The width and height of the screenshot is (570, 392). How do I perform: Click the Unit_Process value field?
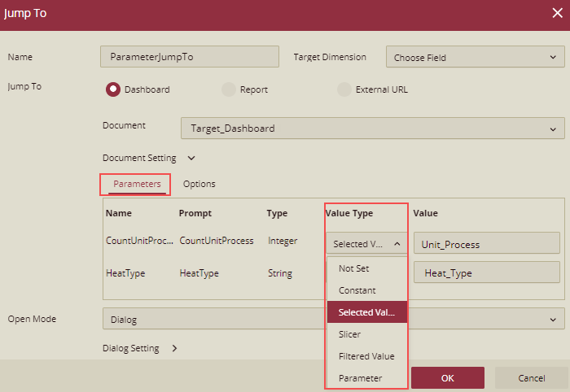pos(486,244)
